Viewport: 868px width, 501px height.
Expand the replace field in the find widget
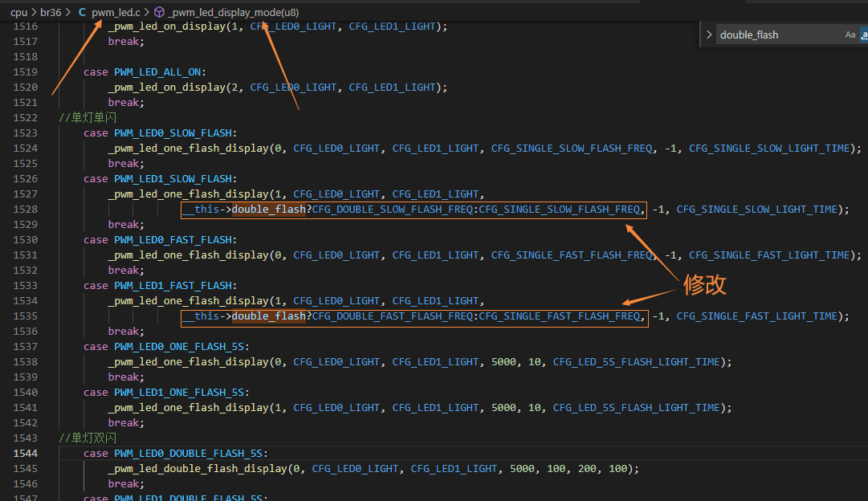[x=709, y=35]
